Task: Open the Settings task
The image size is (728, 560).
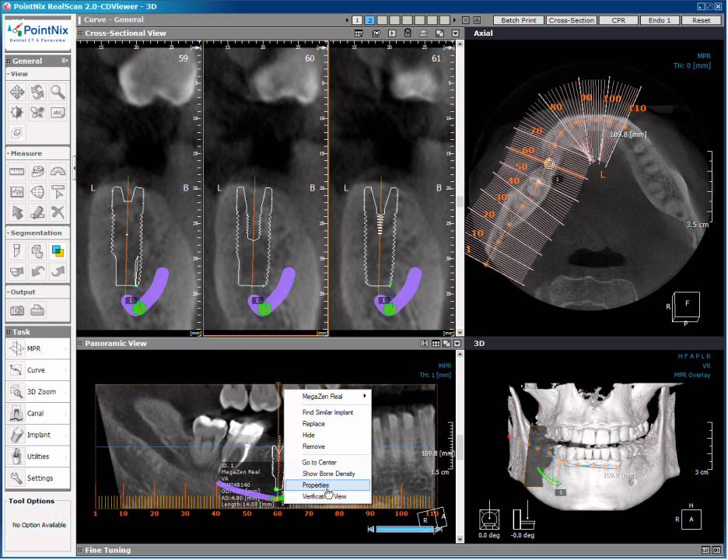Action: (x=37, y=478)
